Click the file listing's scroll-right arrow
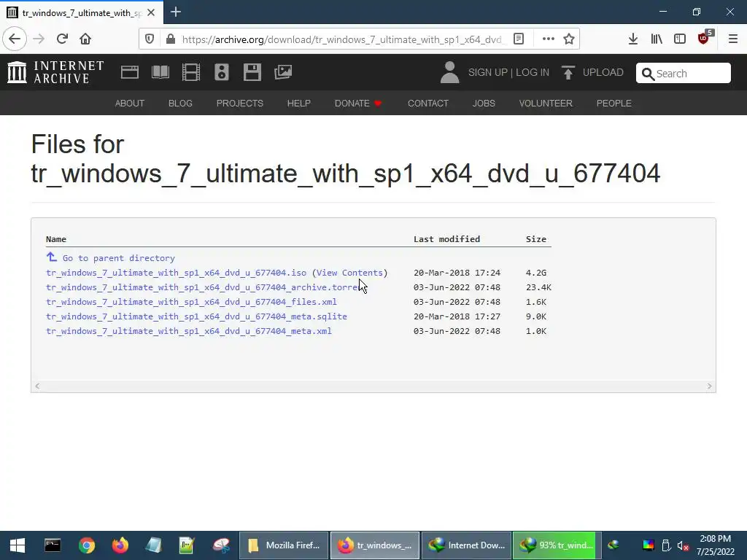The height and width of the screenshot is (560, 747). tap(709, 386)
